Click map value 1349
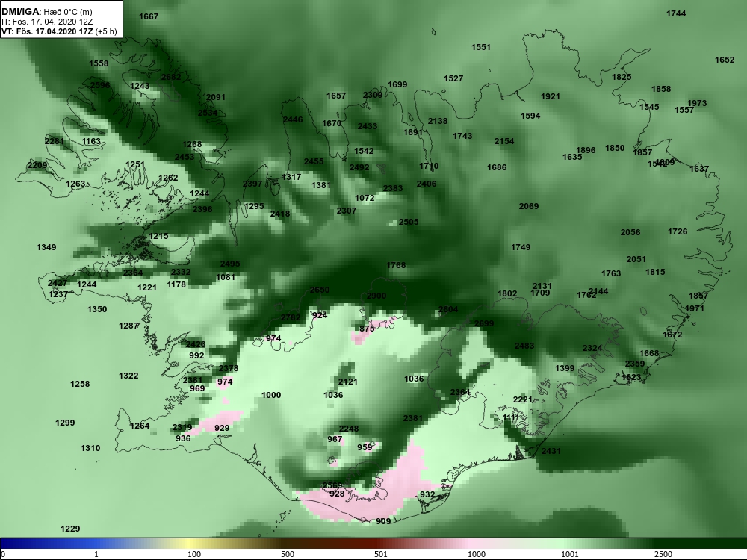The height and width of the screenshot is (560, 747). pyautogui.click(x=46, y=247)
